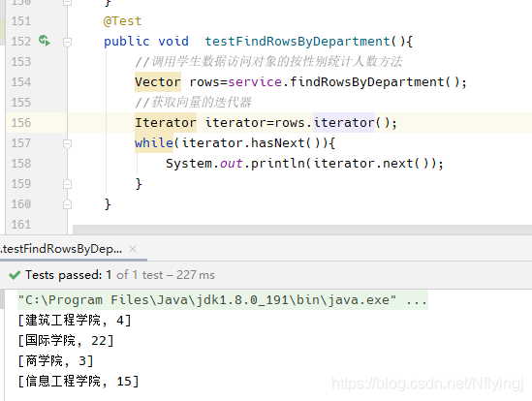The height and width of the screenshot is (401, 532).
Task: Click the java.exe command line link
Action: point(223,300)
